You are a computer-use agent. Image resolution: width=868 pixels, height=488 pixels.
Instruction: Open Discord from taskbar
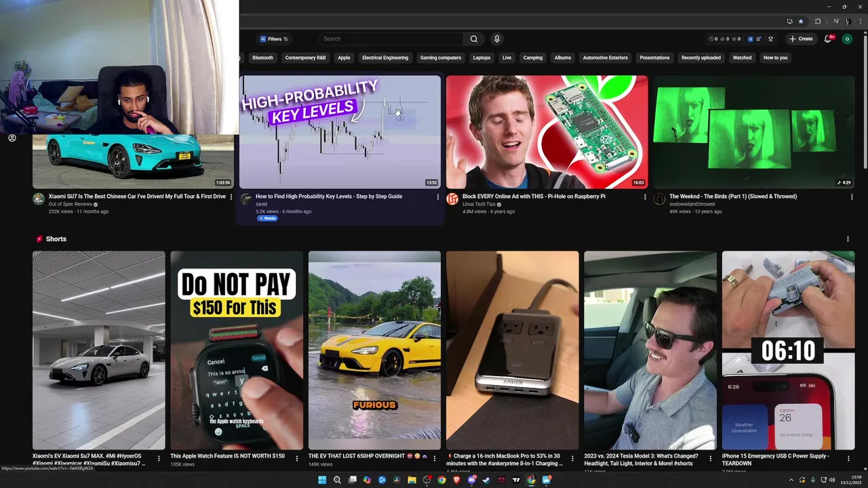[x=471, y=480]
